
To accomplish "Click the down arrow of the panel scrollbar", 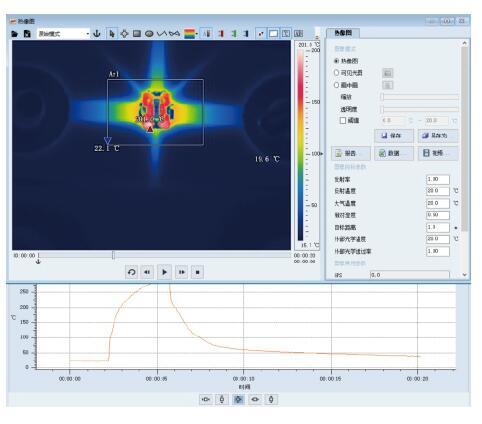I will pyautogui.click(x=465, y=275).
